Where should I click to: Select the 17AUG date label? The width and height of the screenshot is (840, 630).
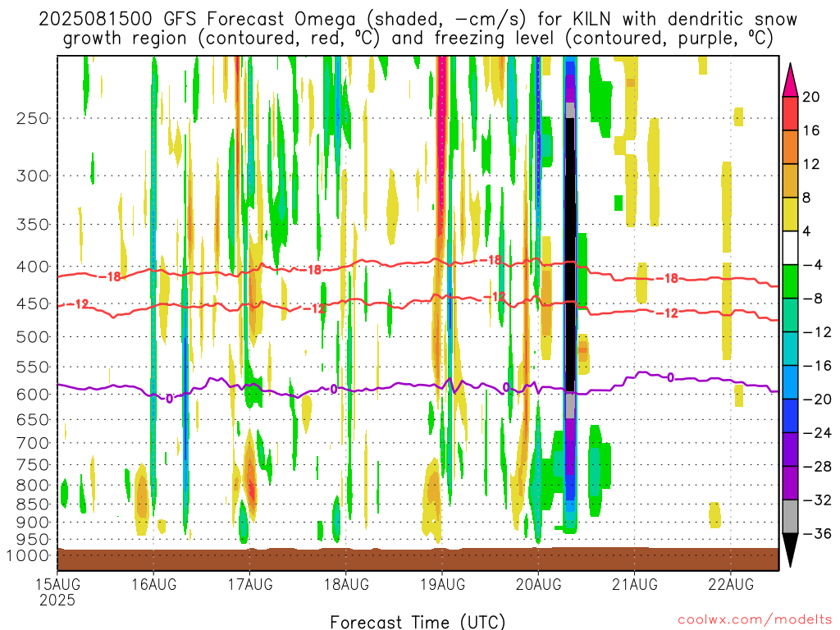250,584
